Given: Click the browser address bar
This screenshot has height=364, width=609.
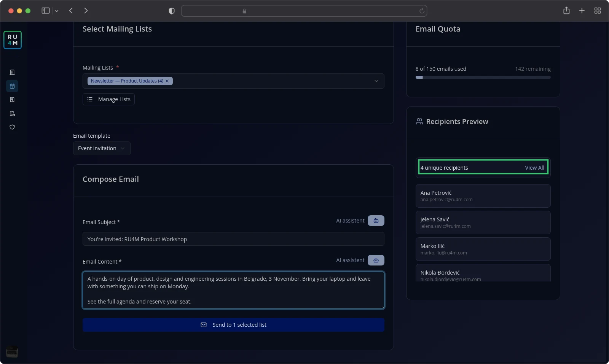Looking at the screenshot, I should click(304, 11).
